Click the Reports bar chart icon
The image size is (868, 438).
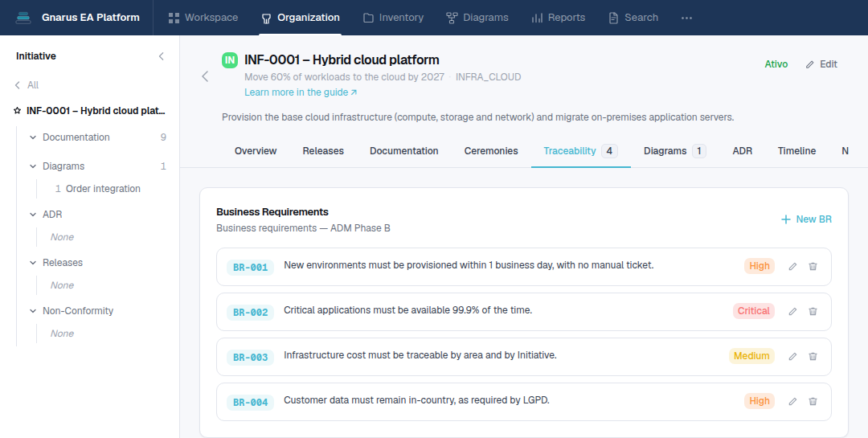tap(537, 18)
